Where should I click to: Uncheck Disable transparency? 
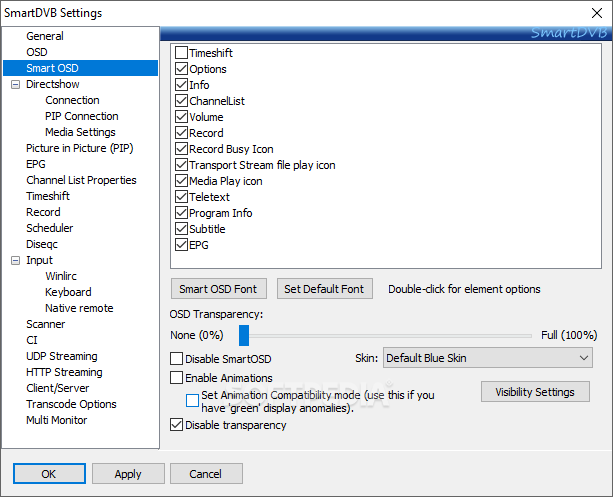(x=176, y=424)
